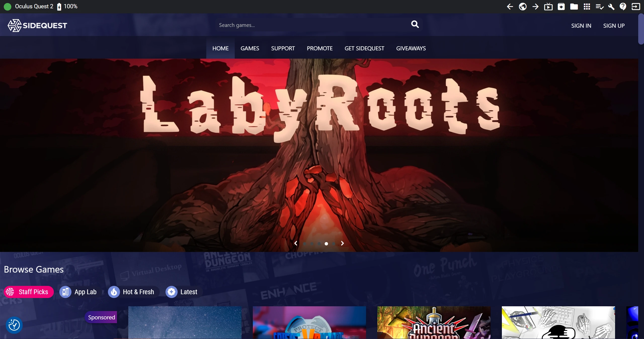644x339 pixels.
Task: Open the GIVEAWAYS menu item
Action: (411, 48)
